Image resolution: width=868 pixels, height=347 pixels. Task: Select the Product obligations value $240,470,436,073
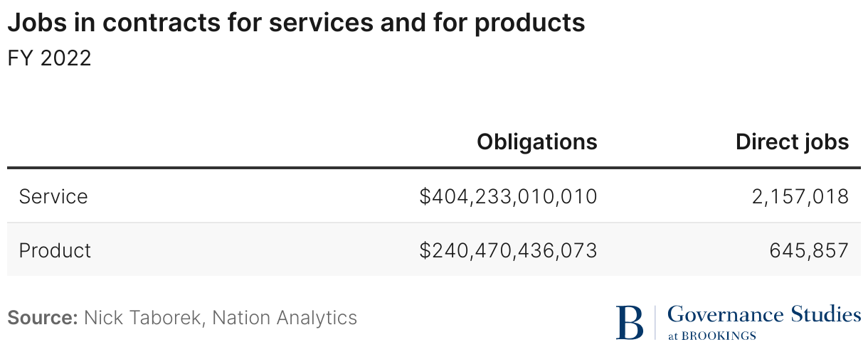509,251
